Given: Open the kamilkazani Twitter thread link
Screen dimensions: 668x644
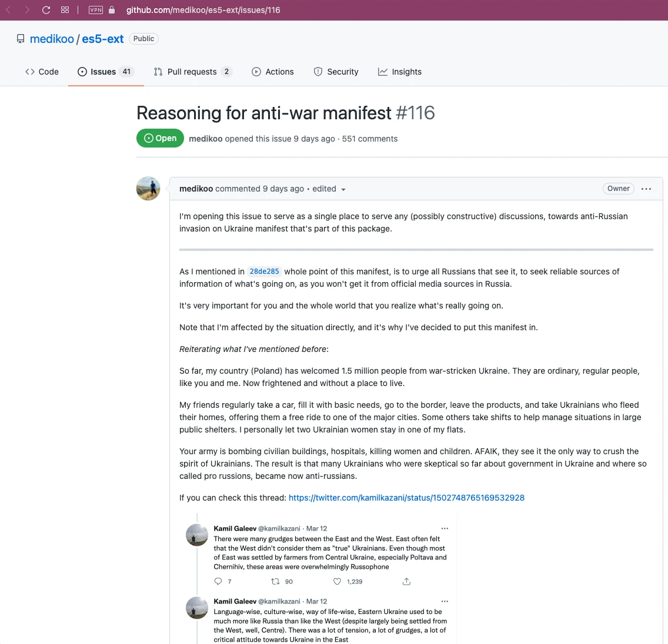Looking at the screenshot, I should pos(406,498).
